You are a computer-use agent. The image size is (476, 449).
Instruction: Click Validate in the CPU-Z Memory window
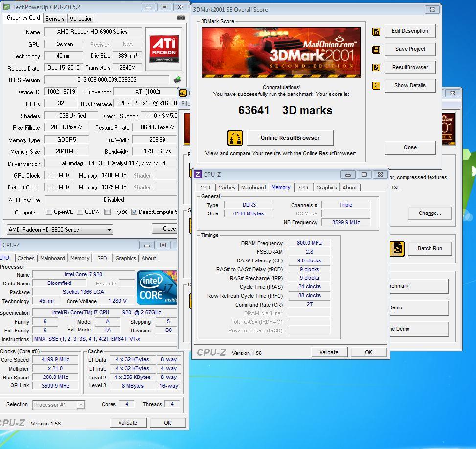pyautogui.click(x=329, y=352)
